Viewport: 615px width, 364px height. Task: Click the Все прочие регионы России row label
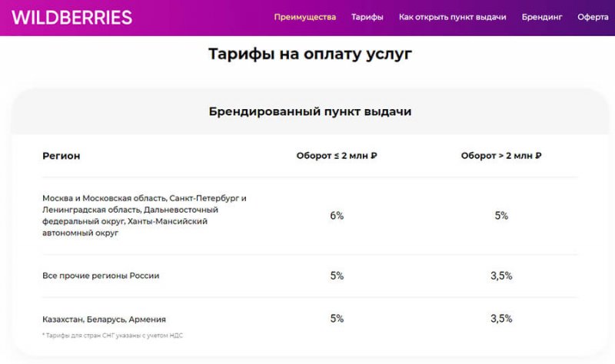click(x=101, y=276)
